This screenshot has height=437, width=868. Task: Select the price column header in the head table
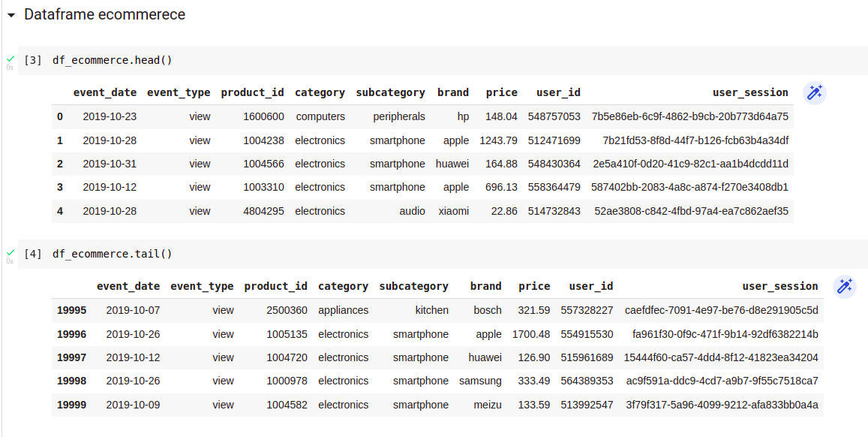tap(501, 92)
